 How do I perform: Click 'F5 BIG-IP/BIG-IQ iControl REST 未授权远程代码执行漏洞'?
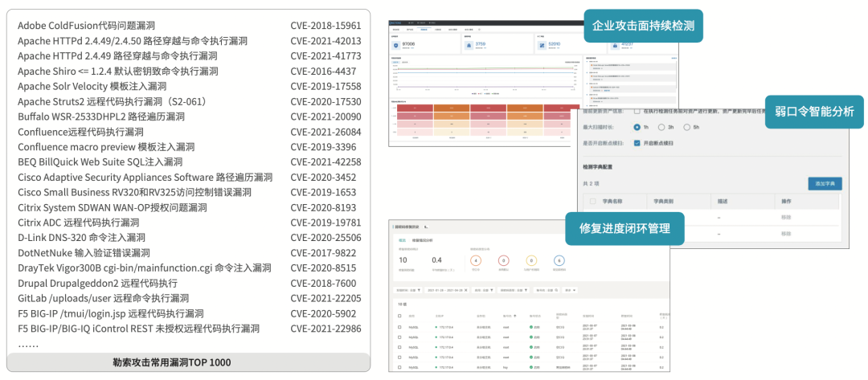[138, 329]
